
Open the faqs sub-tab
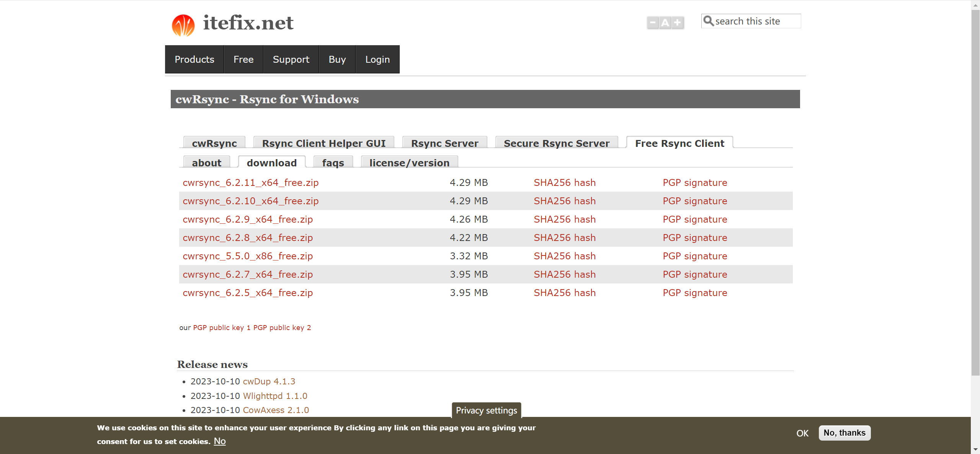(x=333, y=163)
